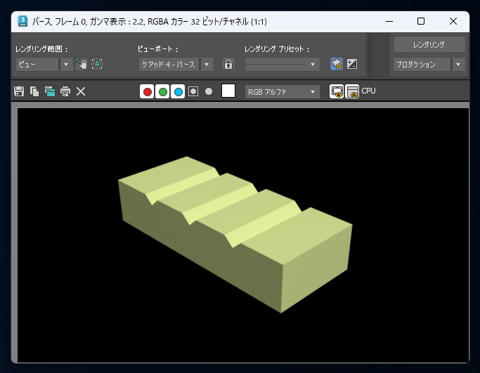Open the render setup teapot icon
Image resolution: width=480 pixels, height=373 pixels.
(336, 64)
